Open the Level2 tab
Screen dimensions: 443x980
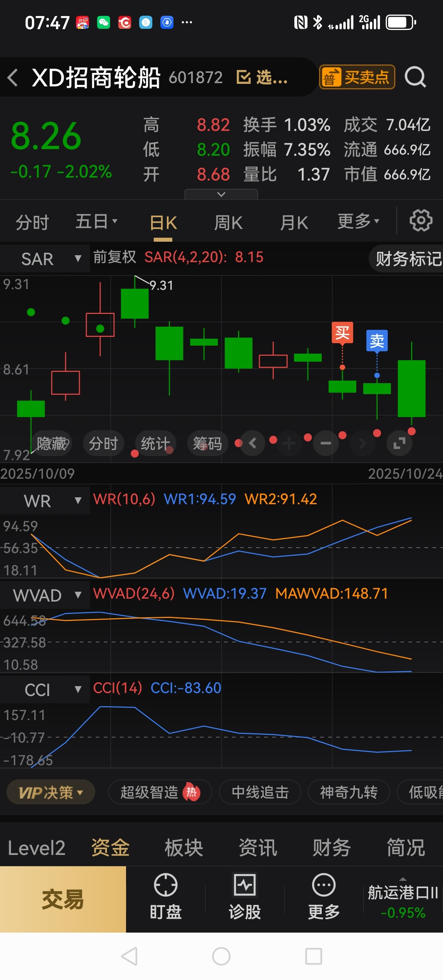pyautogui.click(x=36, y=848)
